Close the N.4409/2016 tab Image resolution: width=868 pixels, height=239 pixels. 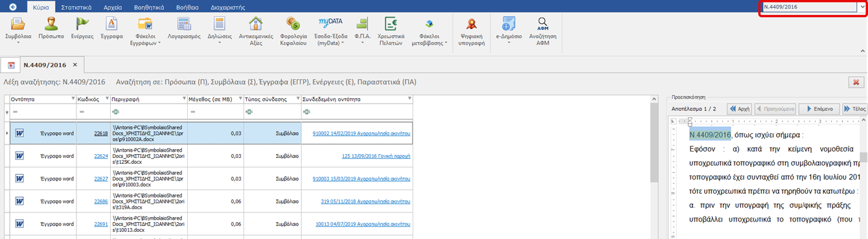(75, 65)
